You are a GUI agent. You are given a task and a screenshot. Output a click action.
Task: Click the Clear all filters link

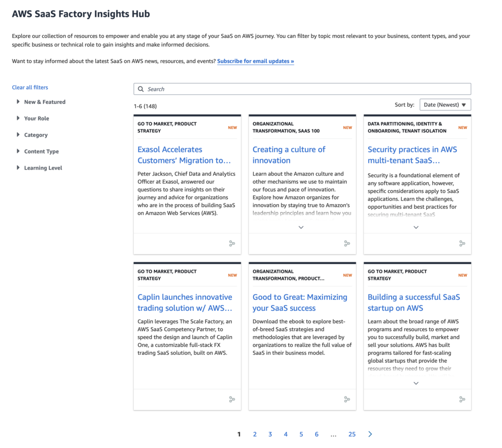(30, 87)
